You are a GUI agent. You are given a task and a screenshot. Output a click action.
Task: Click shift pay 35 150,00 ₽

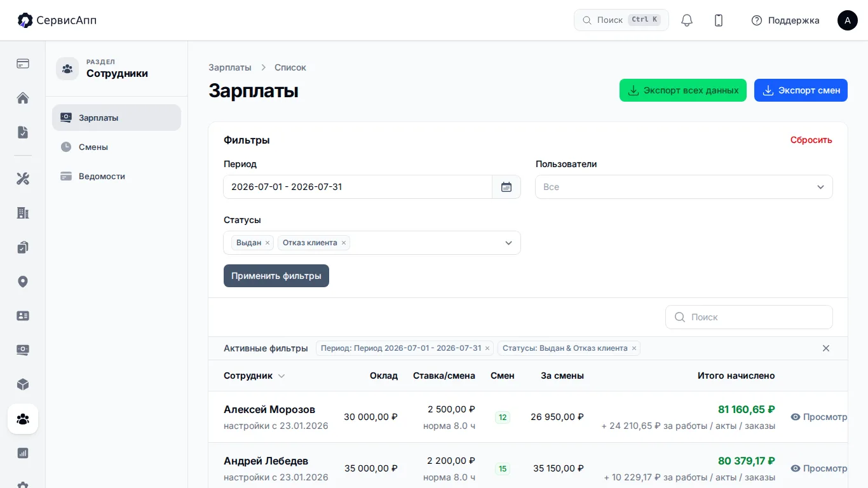click(557, 468)
